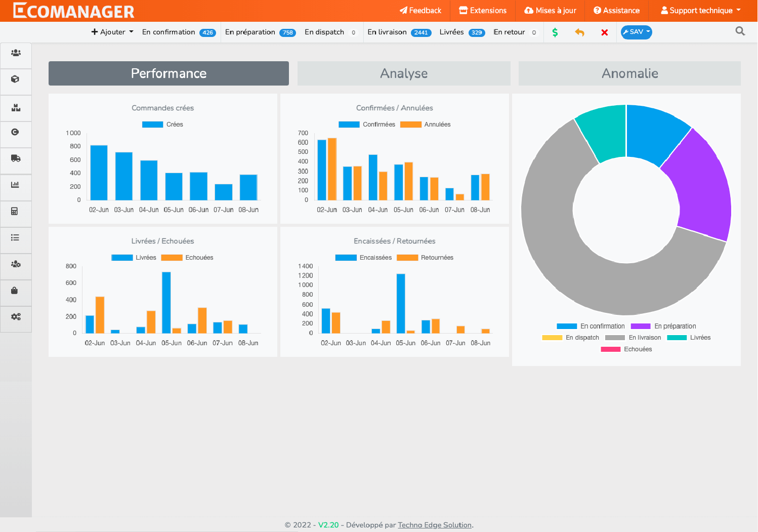Click the red X cancelled icon
The height and width of the screenshot is (532, 758).
(x=604, y=32)
